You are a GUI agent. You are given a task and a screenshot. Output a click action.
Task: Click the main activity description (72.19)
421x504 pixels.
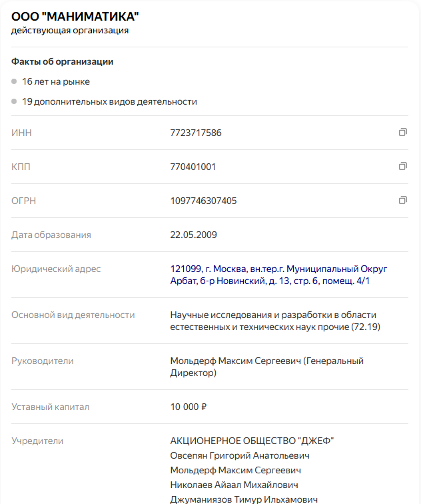click(x=273, y=321)
